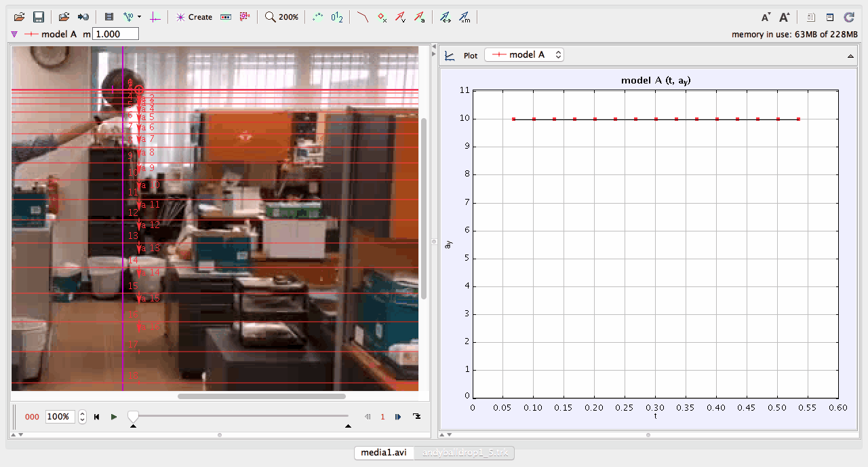Viewport: 868px width, 467px height.
Task: Click the Plot button in plot panel
Action: tap(471, 56)
